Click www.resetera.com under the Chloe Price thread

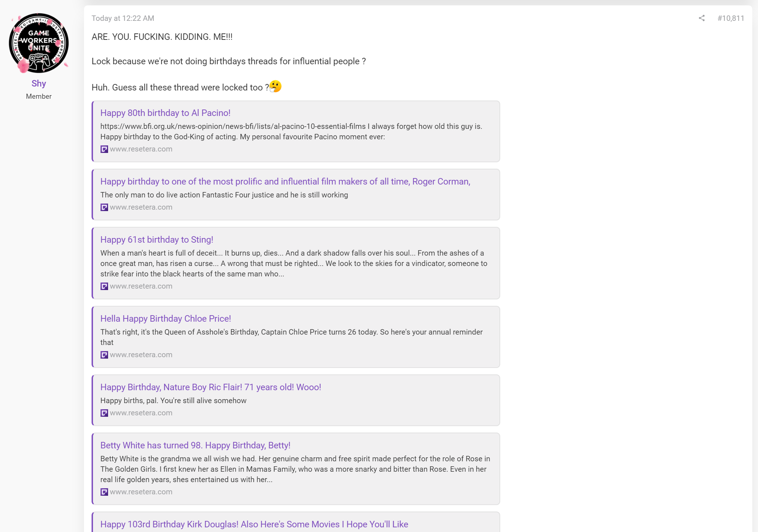141,355
